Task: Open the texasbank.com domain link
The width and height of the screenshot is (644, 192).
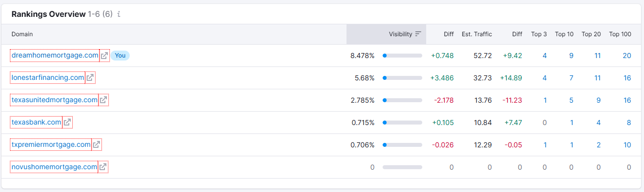Action: (x=37, y=123)
